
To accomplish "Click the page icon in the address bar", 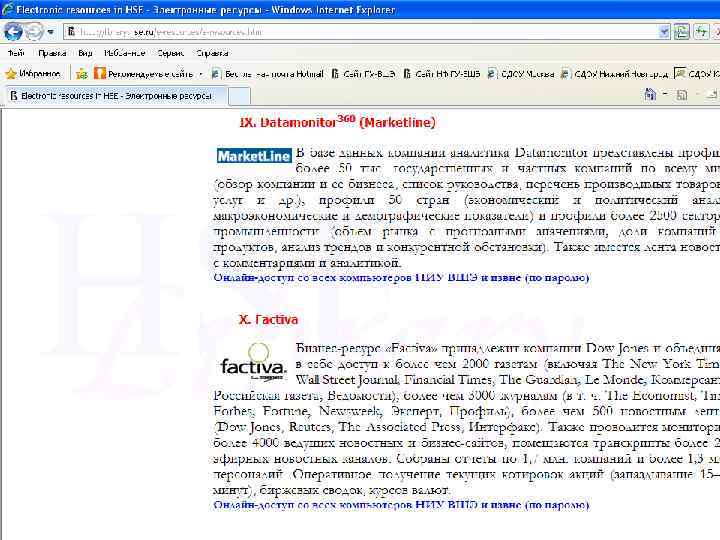I will (x=71, y=32).
